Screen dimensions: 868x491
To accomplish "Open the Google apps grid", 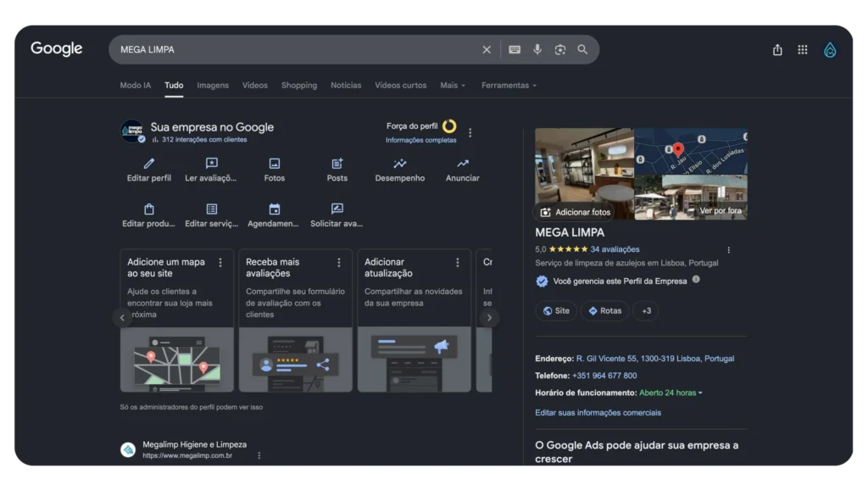I will 802,50.
